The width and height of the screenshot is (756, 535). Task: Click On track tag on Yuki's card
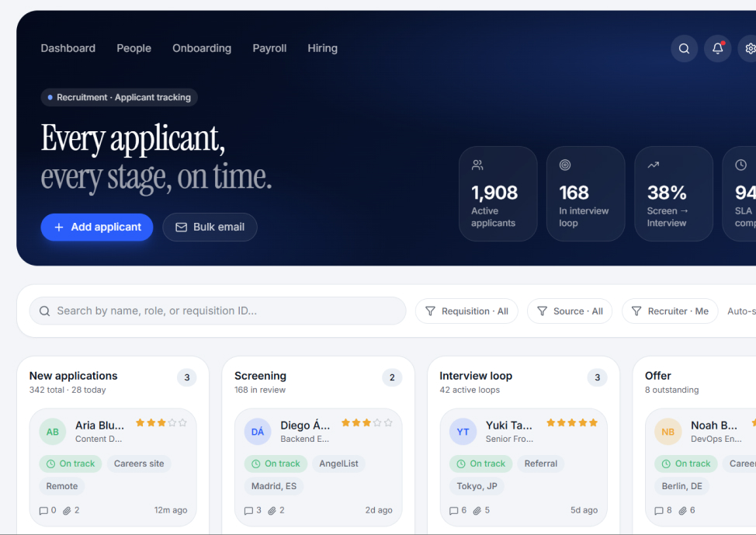pyautogui.click(x=480, y=464)
